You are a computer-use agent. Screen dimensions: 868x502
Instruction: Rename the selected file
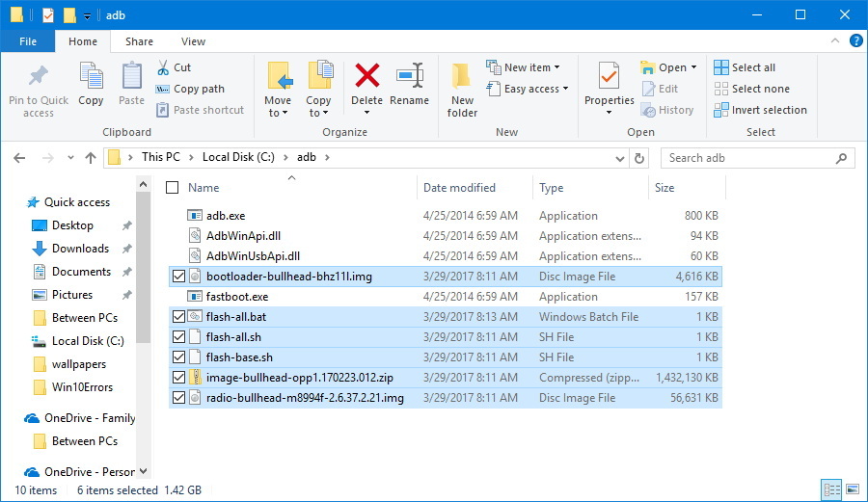point(409,84)
